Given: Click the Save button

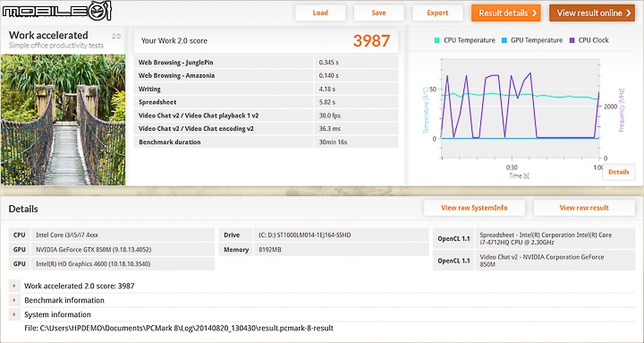Looking at the screenshot, I should [378, 13].
